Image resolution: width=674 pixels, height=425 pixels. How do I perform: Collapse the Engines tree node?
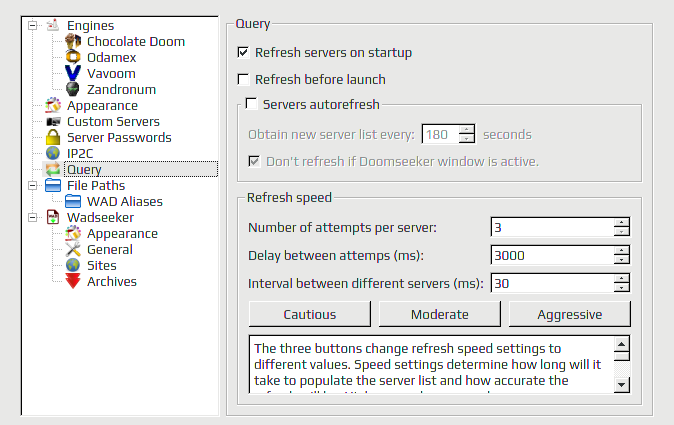tap(32, 25)
